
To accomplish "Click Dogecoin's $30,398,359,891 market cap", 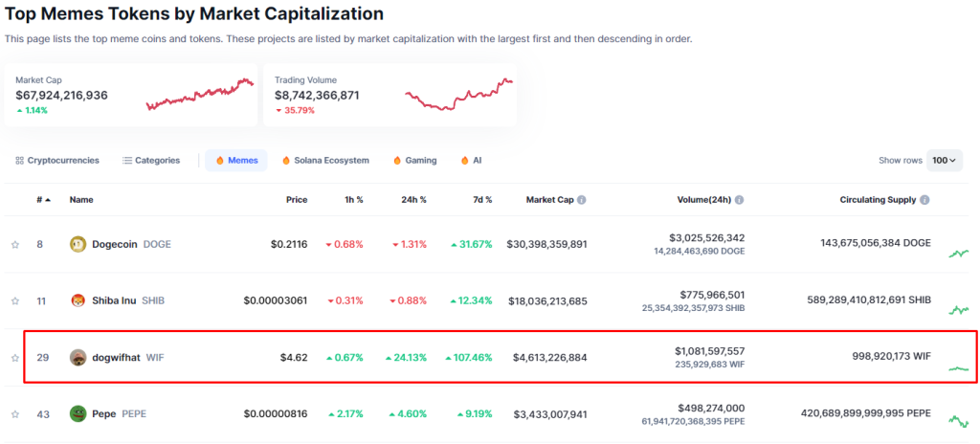I will tap(546, 244).
